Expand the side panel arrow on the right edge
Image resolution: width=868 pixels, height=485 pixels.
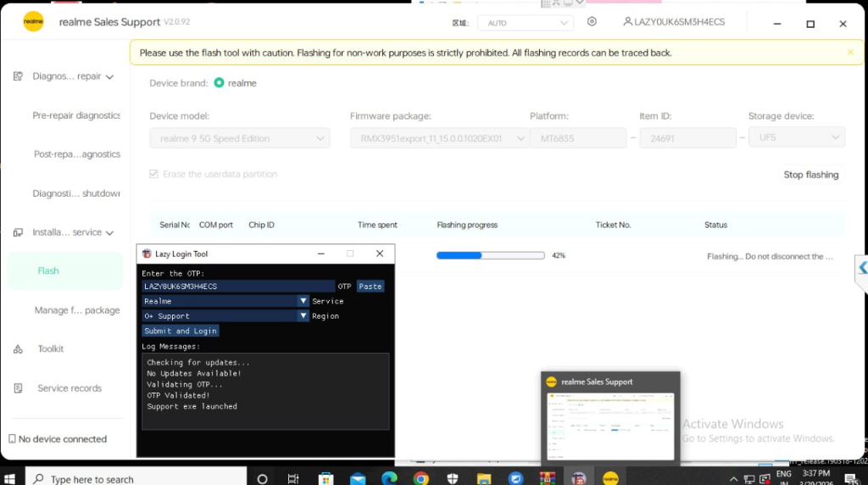[862, 268]
